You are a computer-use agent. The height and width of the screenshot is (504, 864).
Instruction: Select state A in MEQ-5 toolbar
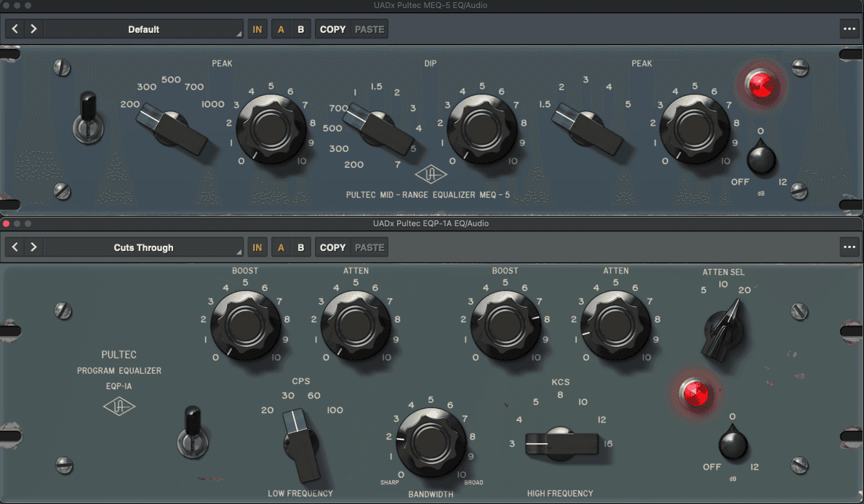(x=281, y=29)
